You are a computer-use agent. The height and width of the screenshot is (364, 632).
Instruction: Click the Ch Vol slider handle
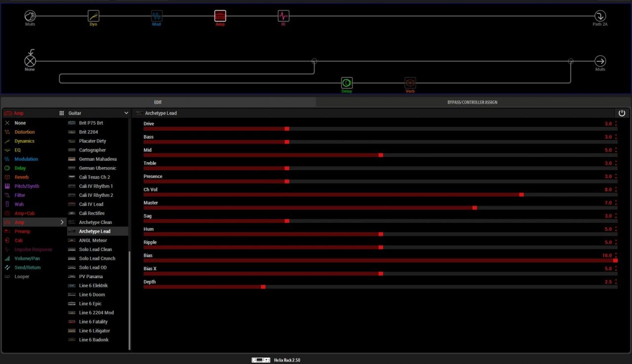point(521,194)
